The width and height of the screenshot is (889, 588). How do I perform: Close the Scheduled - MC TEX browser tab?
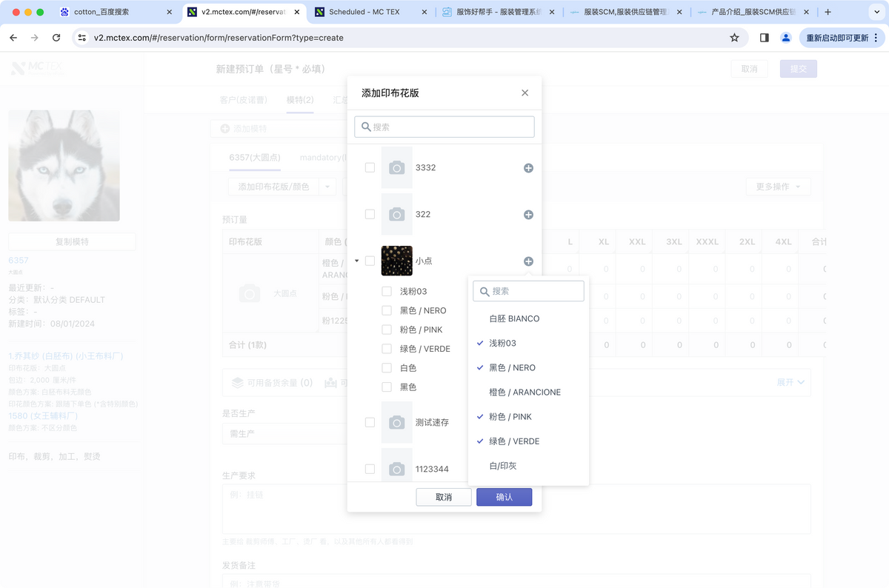click(424, 13)
